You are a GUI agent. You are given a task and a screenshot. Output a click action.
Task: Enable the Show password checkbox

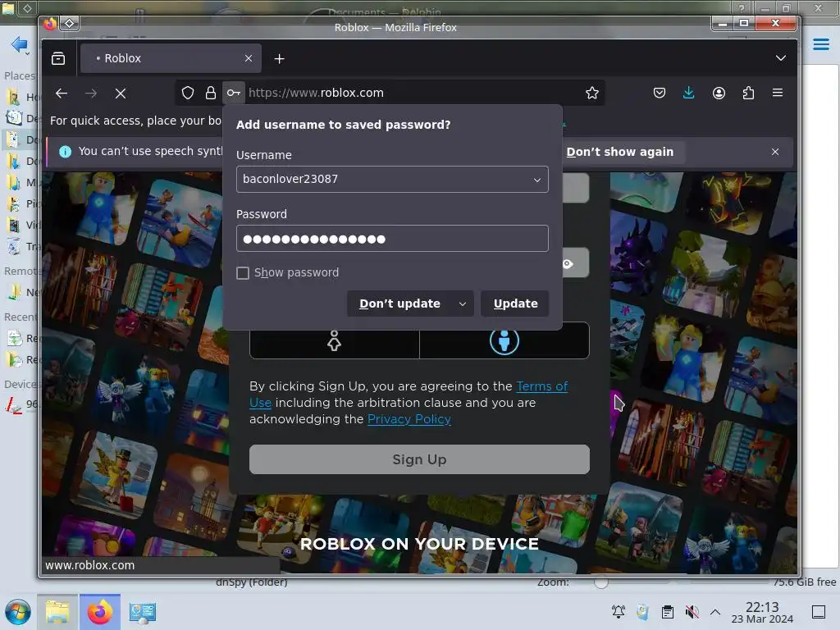243,273
